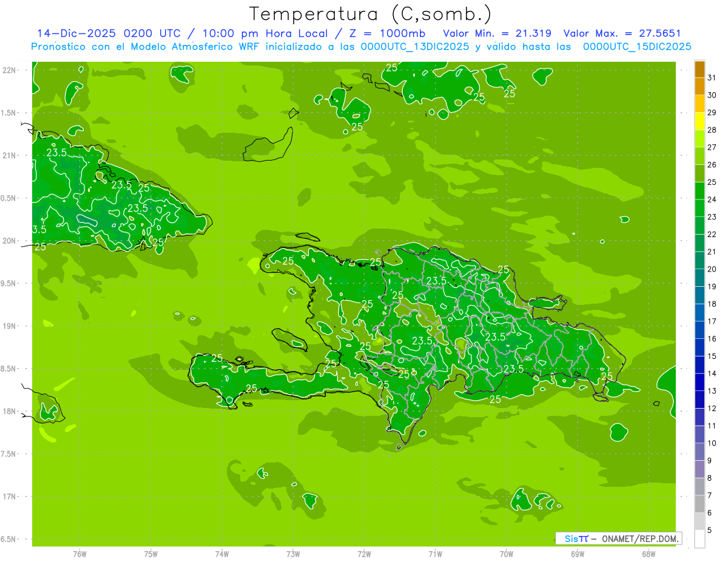Click legend value 13 on colorbar

tap(712, 391)
